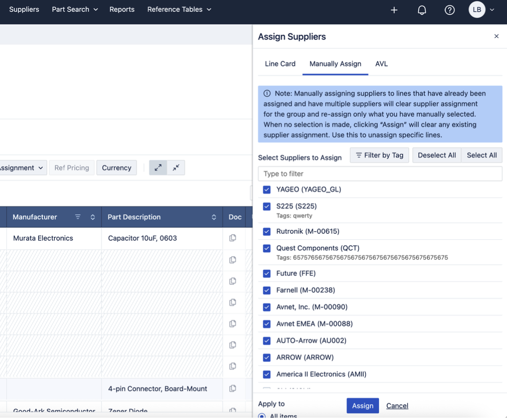Click info icon in the note banner
The height and width of the screenshot is (420, 507).
[x=267, y=93]
